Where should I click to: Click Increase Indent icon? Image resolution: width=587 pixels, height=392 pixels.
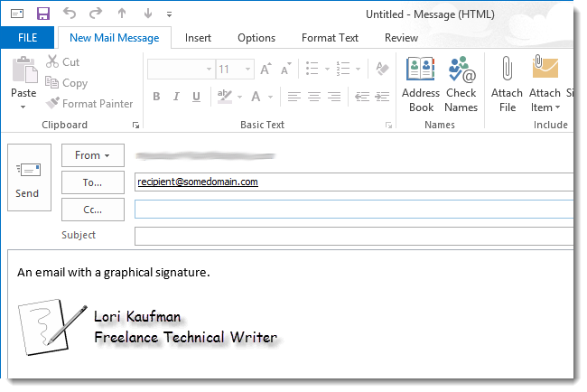(x=382, y=97)
